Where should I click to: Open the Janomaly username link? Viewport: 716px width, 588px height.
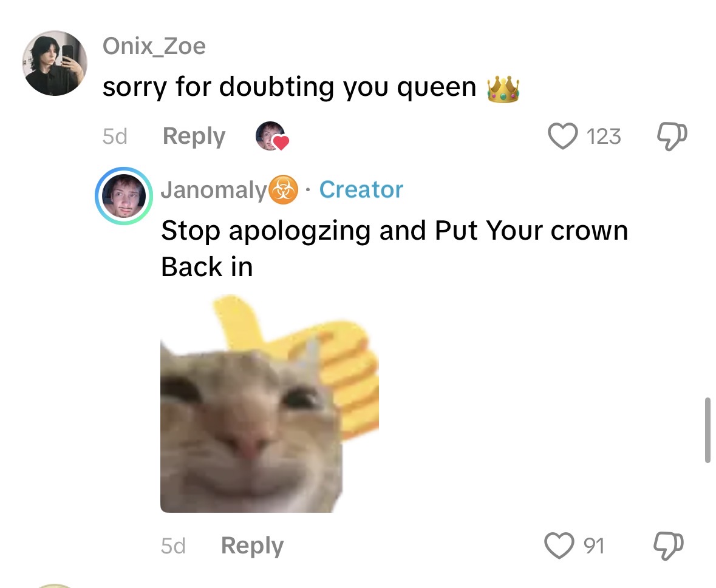[x=214, y=190]
